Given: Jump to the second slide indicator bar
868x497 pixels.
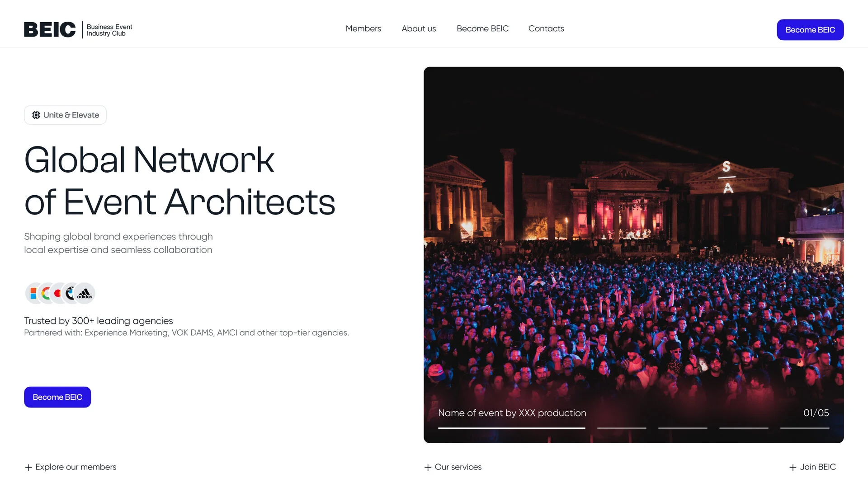Looking at the screenshot, I should pyautogui.click(x=622, y=428).
